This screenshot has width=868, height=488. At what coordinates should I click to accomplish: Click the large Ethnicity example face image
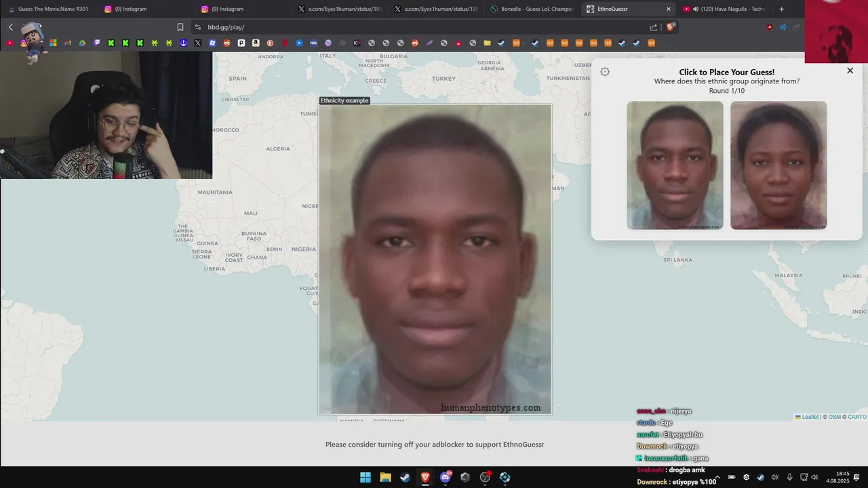435,259
